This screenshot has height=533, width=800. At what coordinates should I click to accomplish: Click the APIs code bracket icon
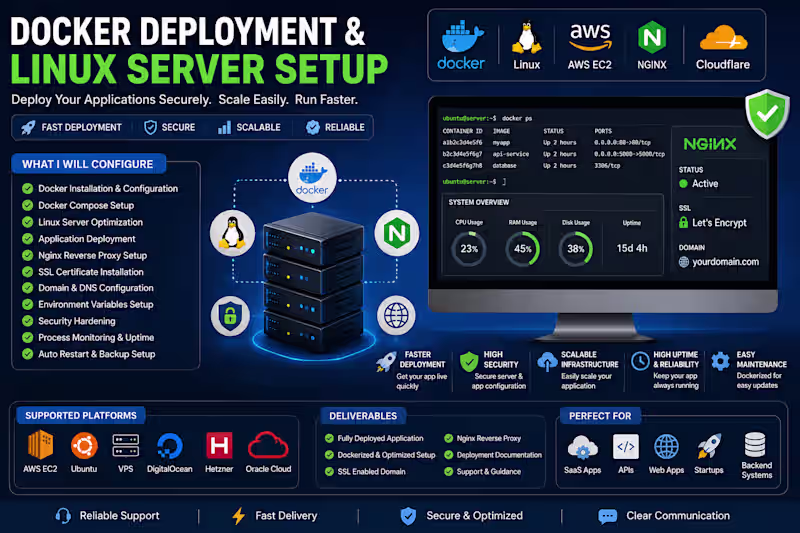(x=626, y=447)
